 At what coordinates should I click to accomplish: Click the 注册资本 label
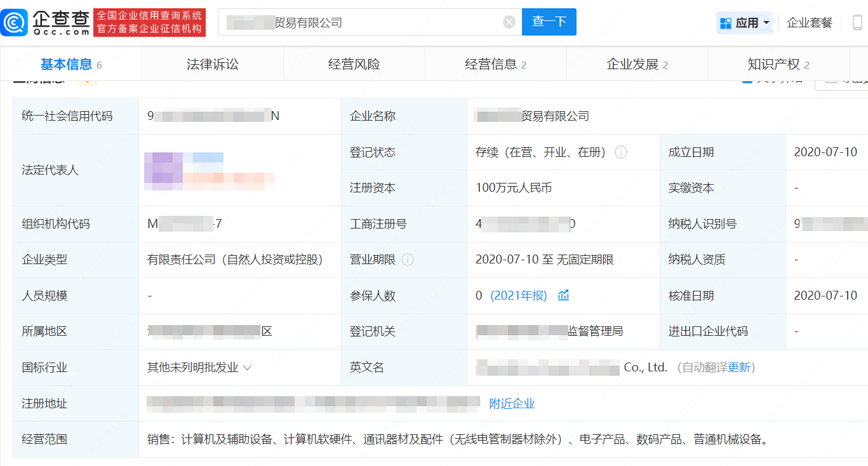tap(373, 188)
